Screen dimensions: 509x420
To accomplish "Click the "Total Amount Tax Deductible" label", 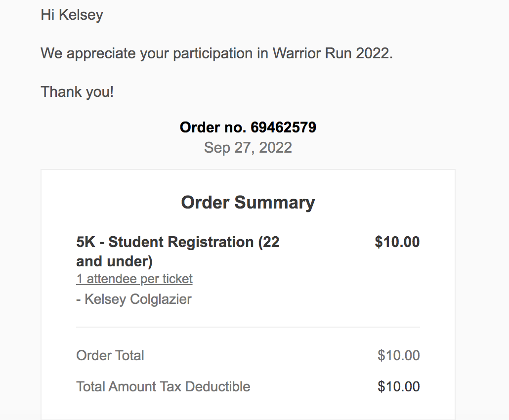I will pos(163,386).
